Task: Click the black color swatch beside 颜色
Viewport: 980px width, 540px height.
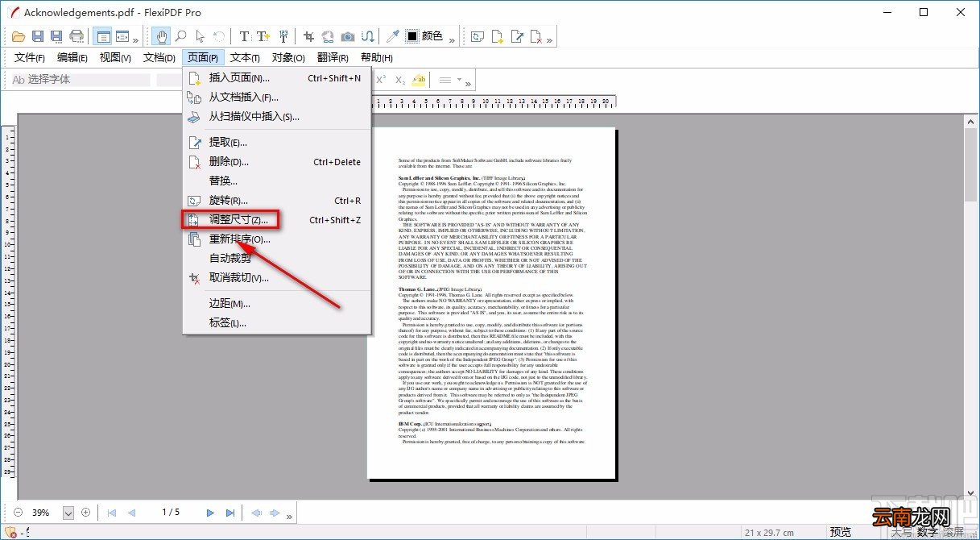Action: pyautogui.click(x=412, y=36)
